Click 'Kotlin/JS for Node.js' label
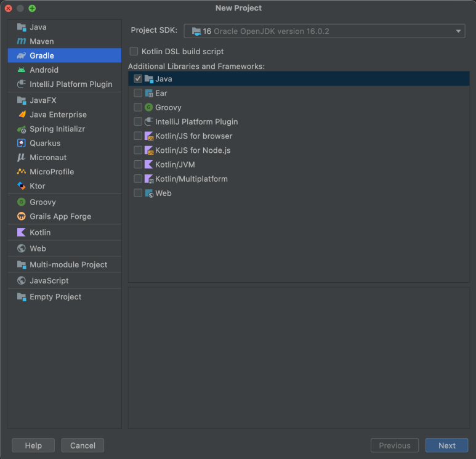Image resolution: width=476 pixels, height=459 pixels. [193, 150]
